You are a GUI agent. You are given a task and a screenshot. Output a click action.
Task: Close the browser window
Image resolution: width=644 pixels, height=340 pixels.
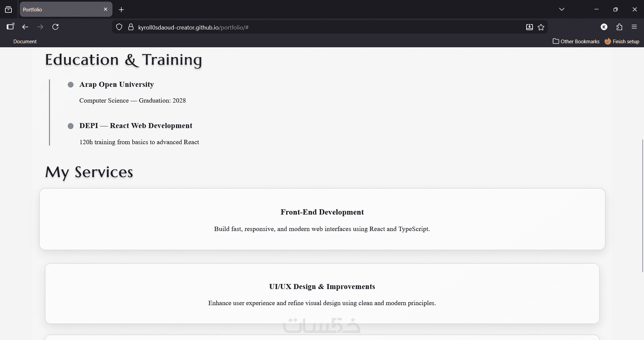(x=635, y=9)
